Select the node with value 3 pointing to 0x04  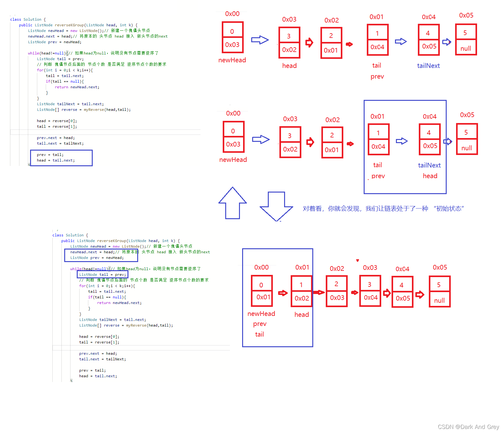370,291
